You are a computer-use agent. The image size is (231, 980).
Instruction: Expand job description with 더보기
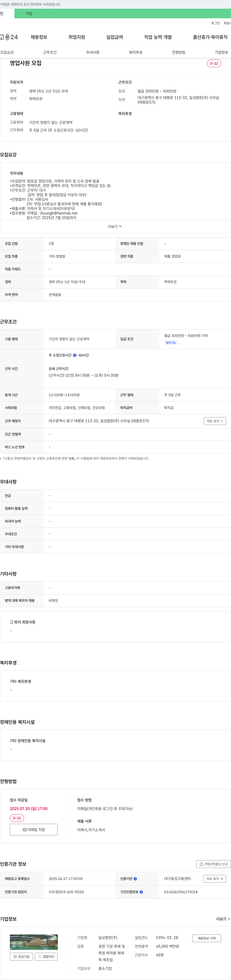(115, 226)
